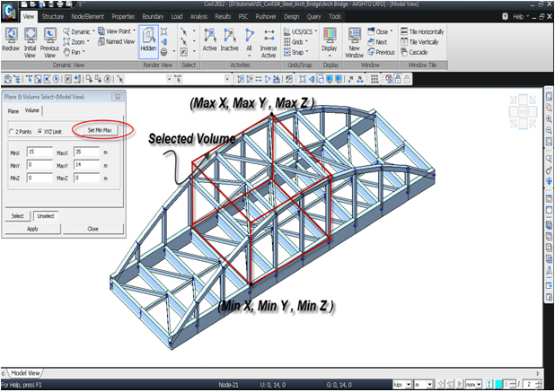The width and height of the screenshot is (555, 392).
Task: Select the XYZ Limit radio button
Action: click(40, 131)
